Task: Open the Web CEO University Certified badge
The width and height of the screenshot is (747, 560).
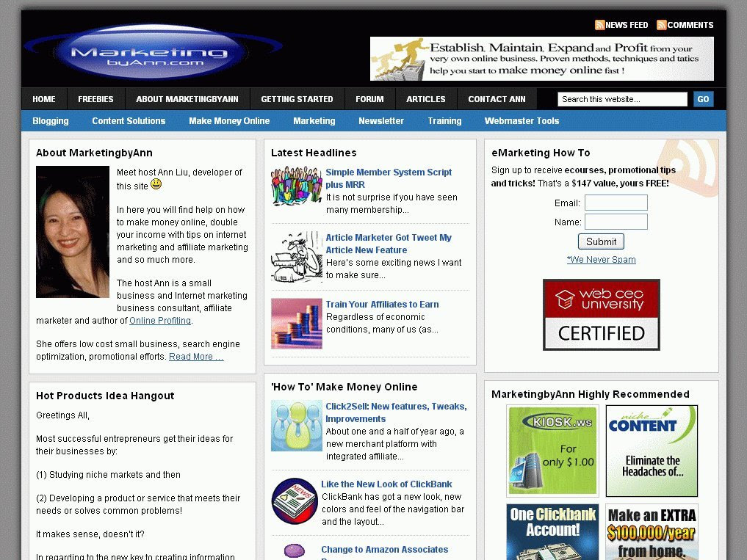Action: point(602,315)
